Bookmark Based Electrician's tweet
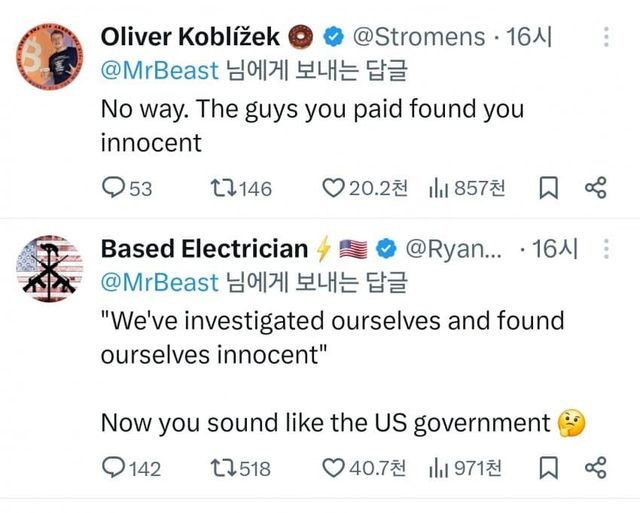 tap(549, 467)
